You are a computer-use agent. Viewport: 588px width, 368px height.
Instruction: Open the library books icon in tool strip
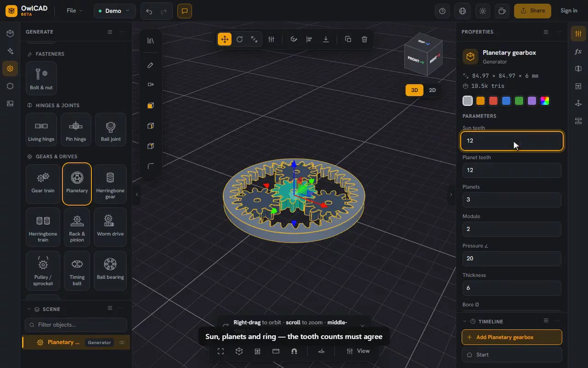point(150,40)
